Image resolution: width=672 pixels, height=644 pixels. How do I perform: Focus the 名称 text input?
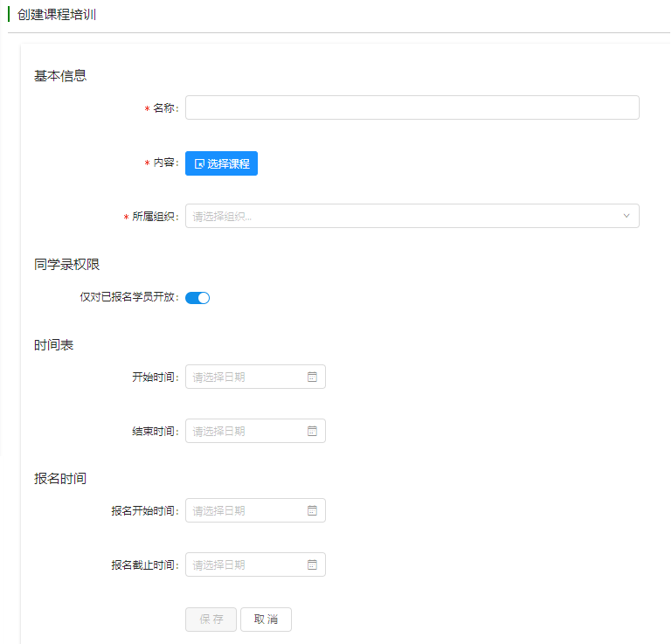point(412,107)
